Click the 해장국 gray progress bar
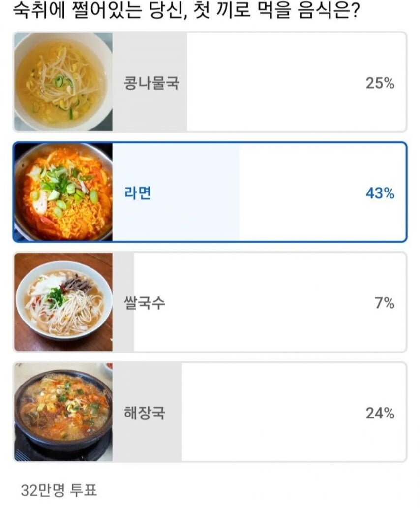Viewport: 420px width, 513px height. pyautogui.click(x=147, y=412)
